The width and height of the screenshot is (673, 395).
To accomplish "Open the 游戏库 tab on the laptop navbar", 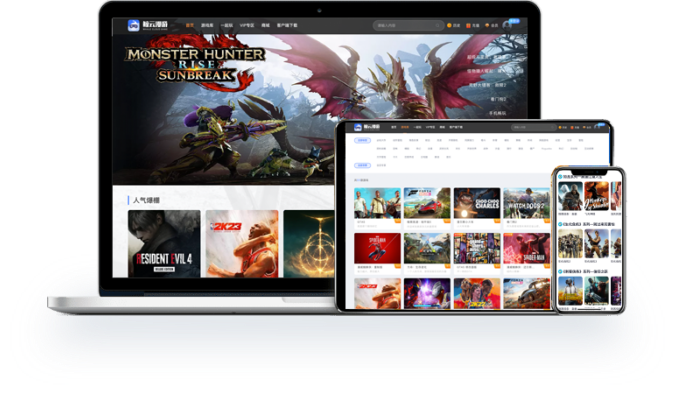I will pos(207,25).
